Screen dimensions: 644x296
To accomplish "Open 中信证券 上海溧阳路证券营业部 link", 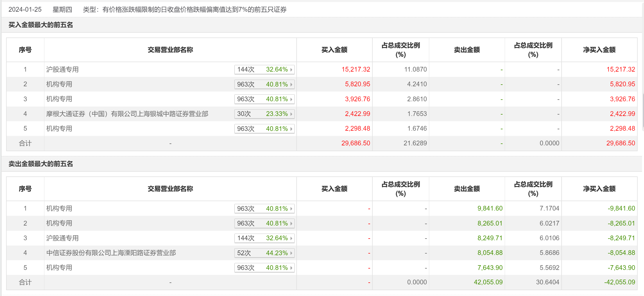I will click(111, 253).
